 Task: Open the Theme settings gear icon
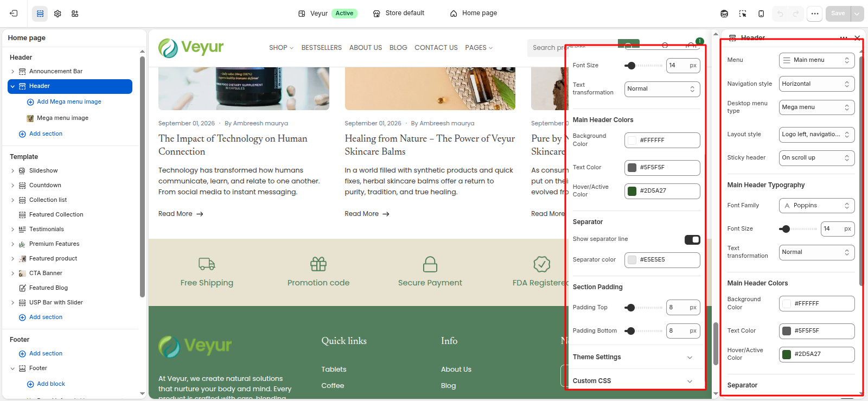coord(58,14)
